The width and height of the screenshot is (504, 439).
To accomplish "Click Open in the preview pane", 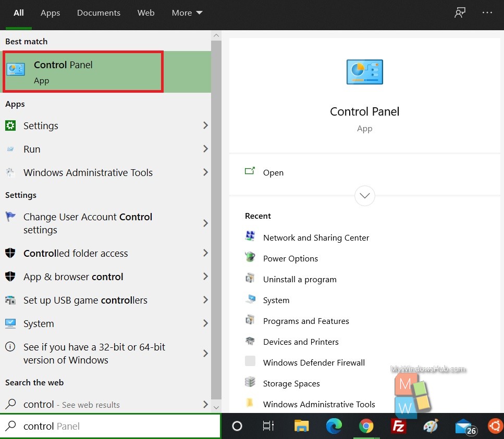I will (273, 173).
